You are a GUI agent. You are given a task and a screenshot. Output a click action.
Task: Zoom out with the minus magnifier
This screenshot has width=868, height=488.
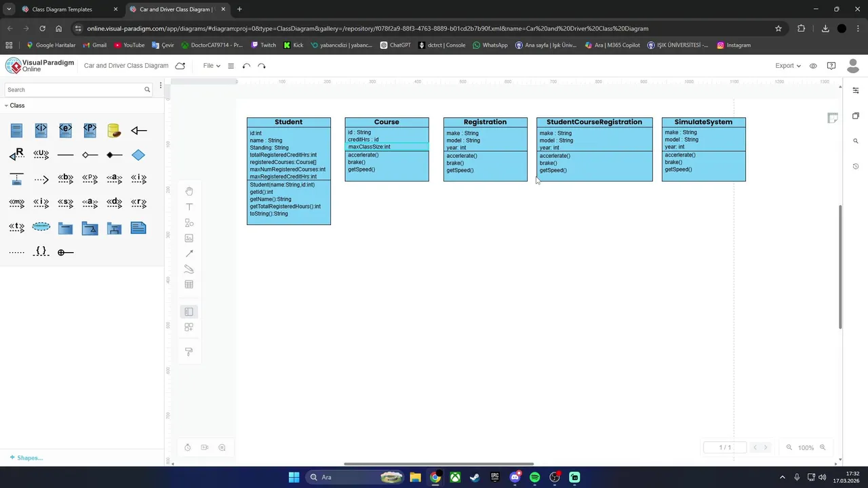click(x=789, y=447)
